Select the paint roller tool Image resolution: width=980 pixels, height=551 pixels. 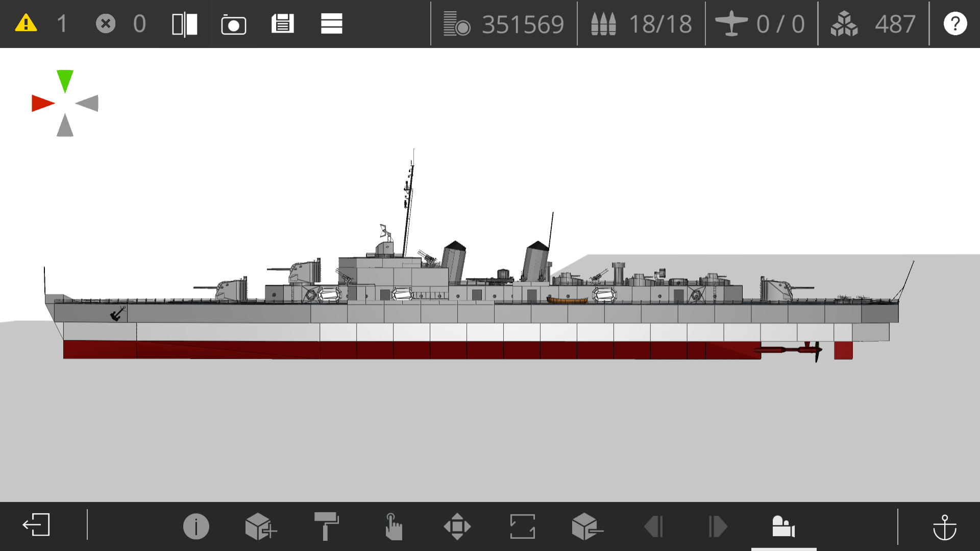326,526
